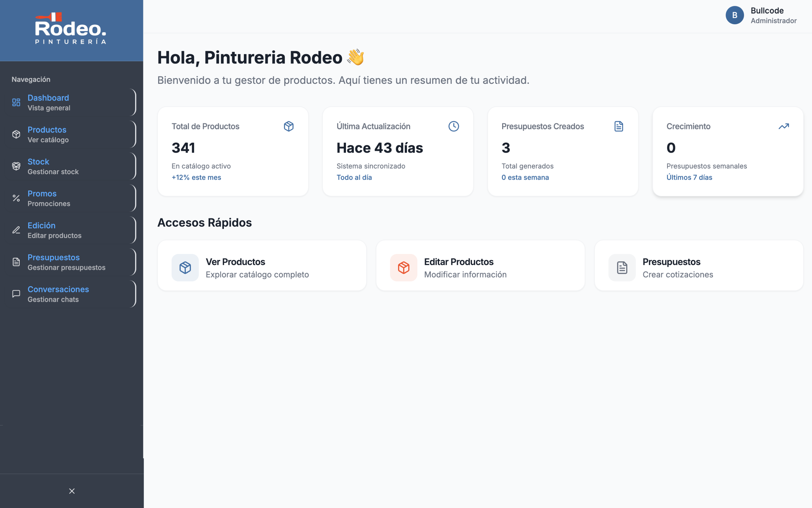Screen dimensions: 812x508
Task: Select the Presupuestos Creados card
Action: [563, 151]
